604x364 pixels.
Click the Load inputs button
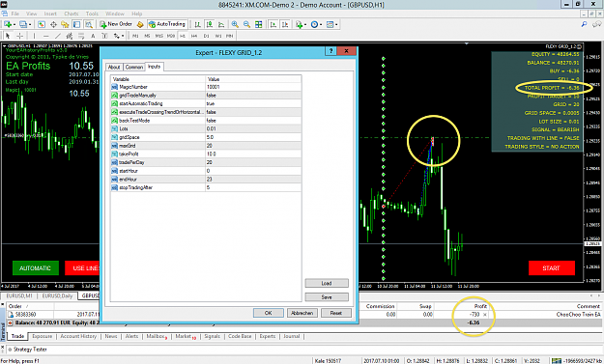pos(327,283)
